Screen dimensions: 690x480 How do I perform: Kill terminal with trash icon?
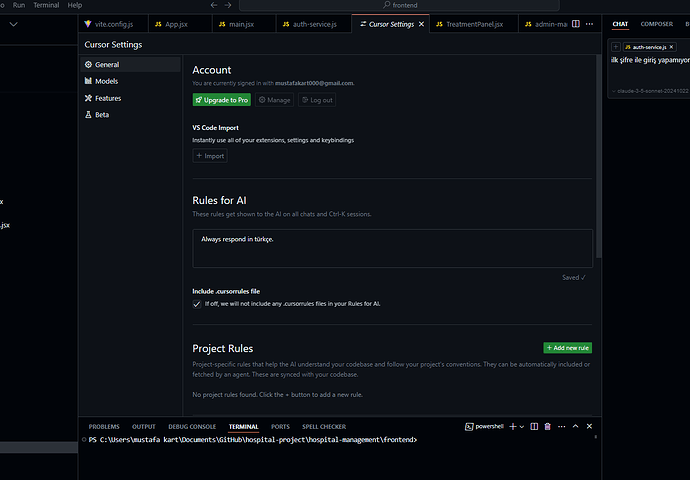[547, 426]
